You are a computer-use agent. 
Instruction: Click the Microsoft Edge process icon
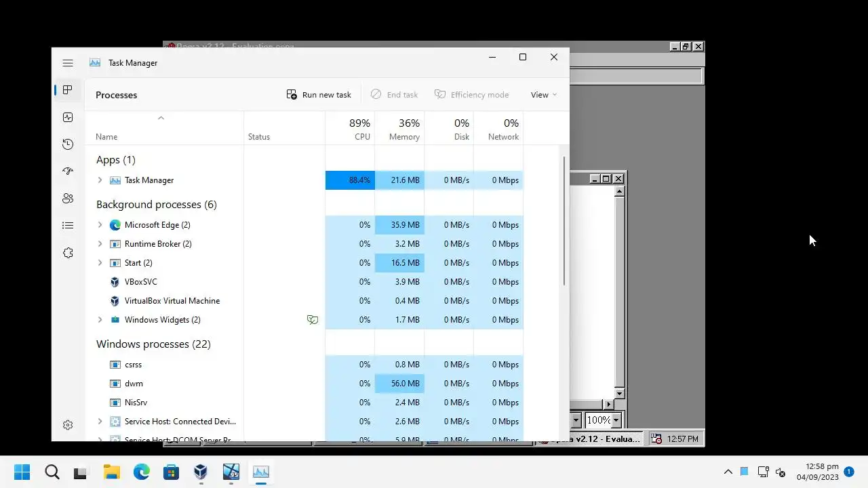click(x=115, y=225)
